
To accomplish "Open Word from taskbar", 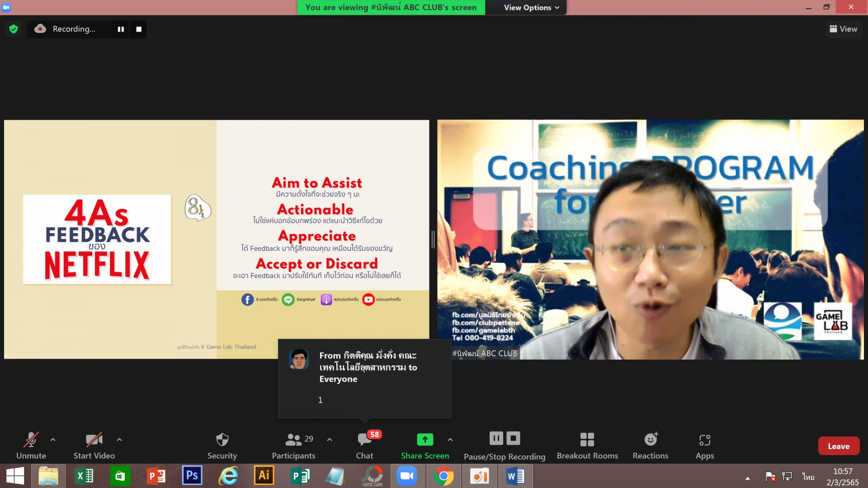I will point(515,476).
